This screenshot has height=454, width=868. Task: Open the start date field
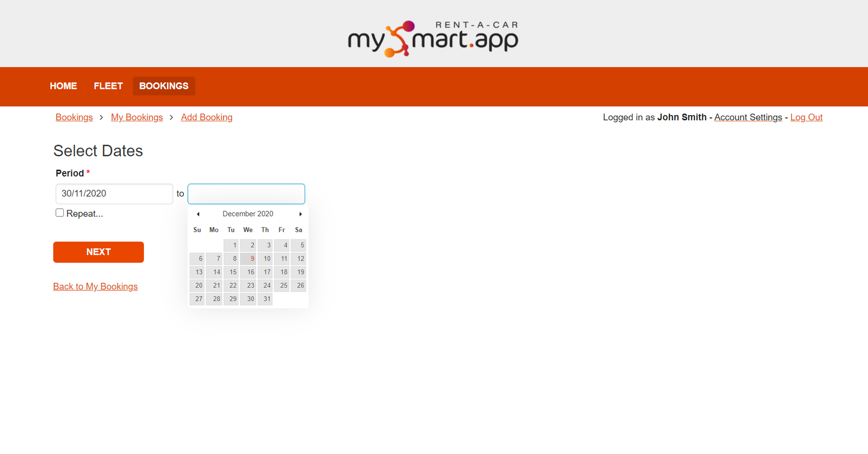click(114, 193)
